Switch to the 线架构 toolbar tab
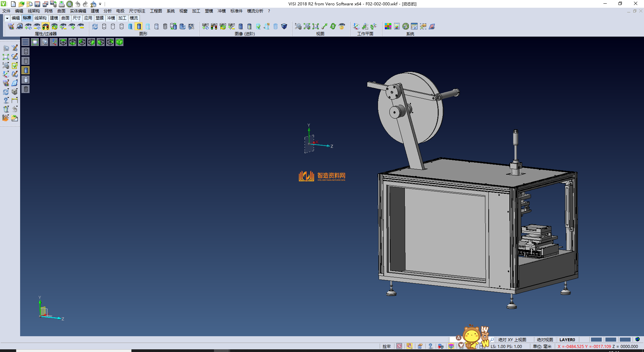Screen dimensions: 644x352 (40, 18)
